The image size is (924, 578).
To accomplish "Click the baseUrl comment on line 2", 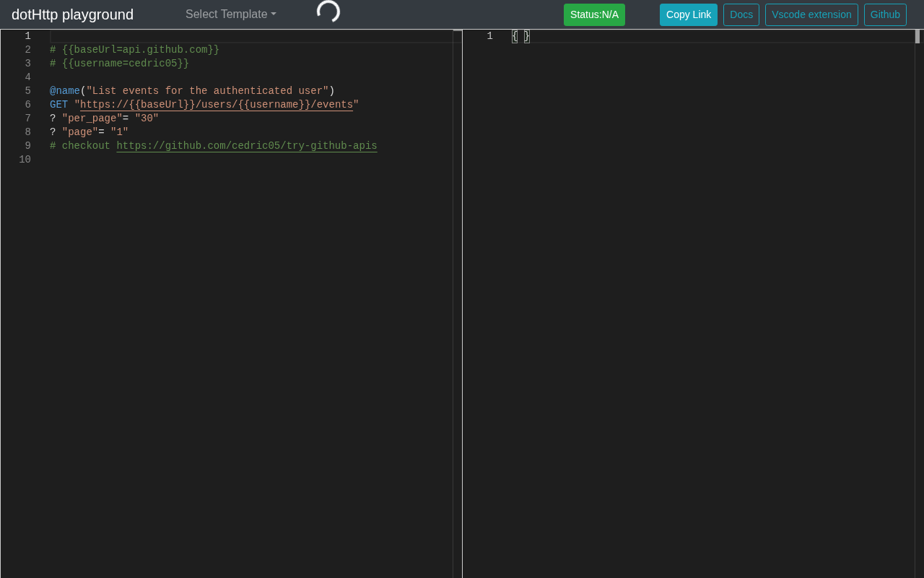I will click(x=134, y=50).
